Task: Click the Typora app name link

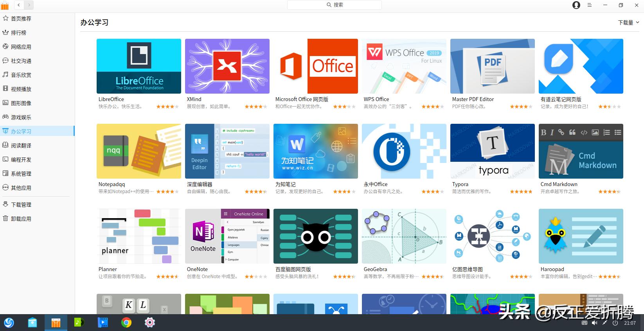Action: click(460, 184)
